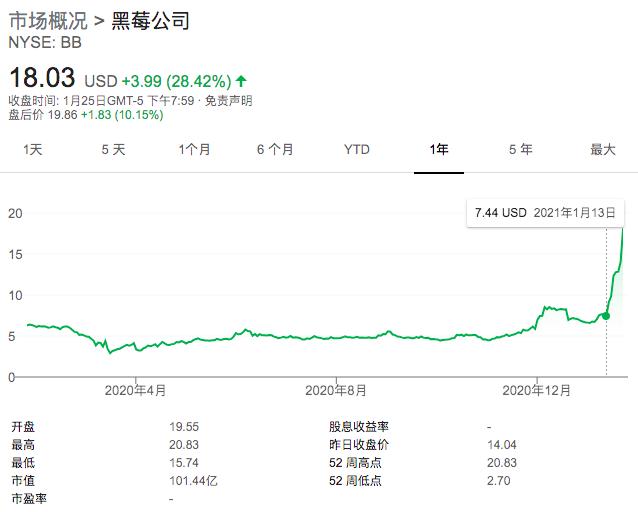
Task: Click the 2020年12月 axis label
Action: coord(536,391)
